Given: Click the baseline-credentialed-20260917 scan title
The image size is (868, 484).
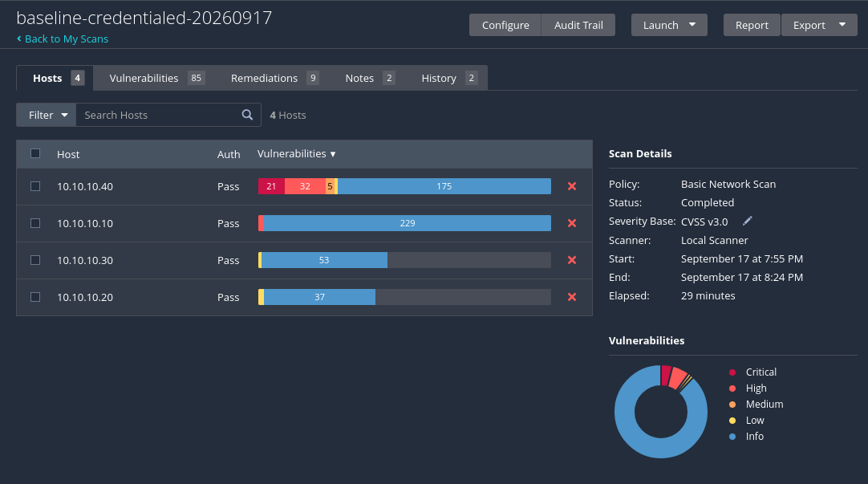Looking at the screenshot, I should 144,18.
